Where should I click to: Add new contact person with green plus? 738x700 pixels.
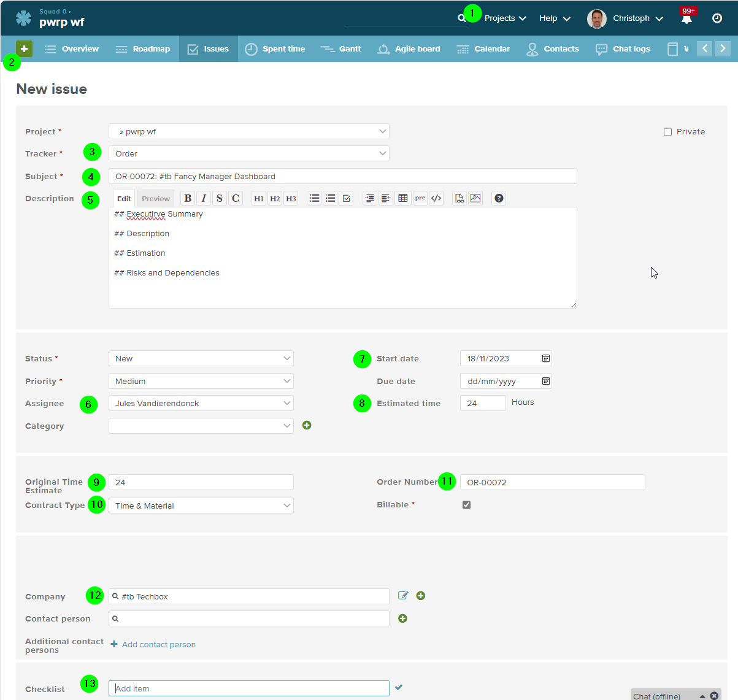pos(402,618)
